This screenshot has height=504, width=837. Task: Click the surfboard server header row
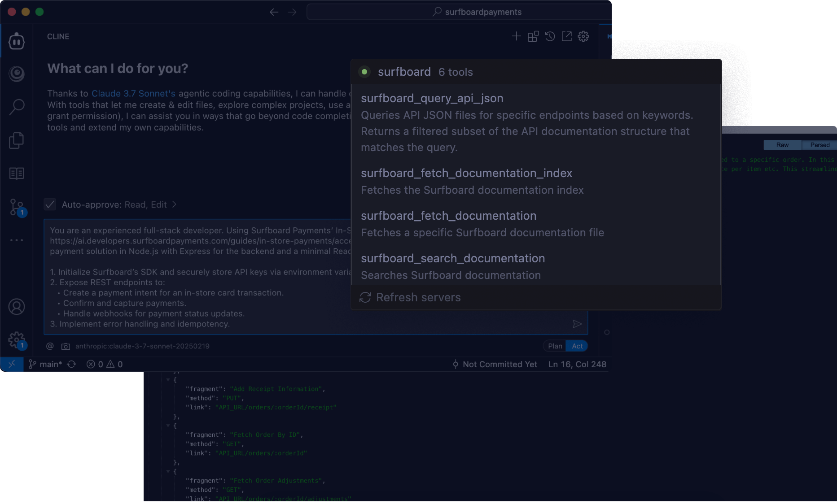[x=536, y=72]
